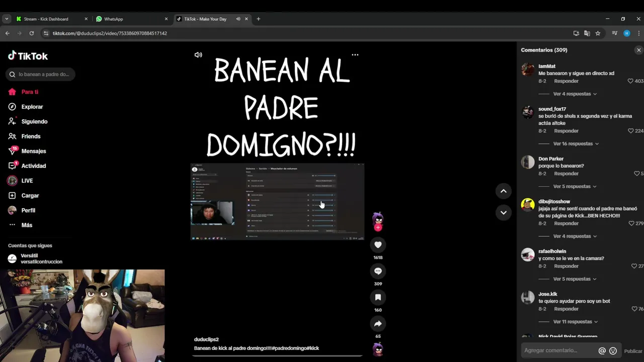Open followed account Versátil versatilcontruccion

35,258
